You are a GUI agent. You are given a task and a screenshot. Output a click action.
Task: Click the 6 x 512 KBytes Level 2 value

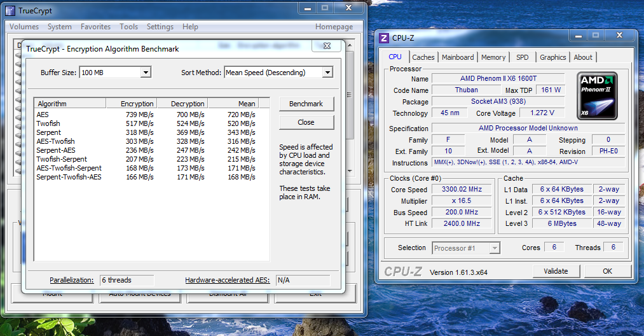(562, 212)
